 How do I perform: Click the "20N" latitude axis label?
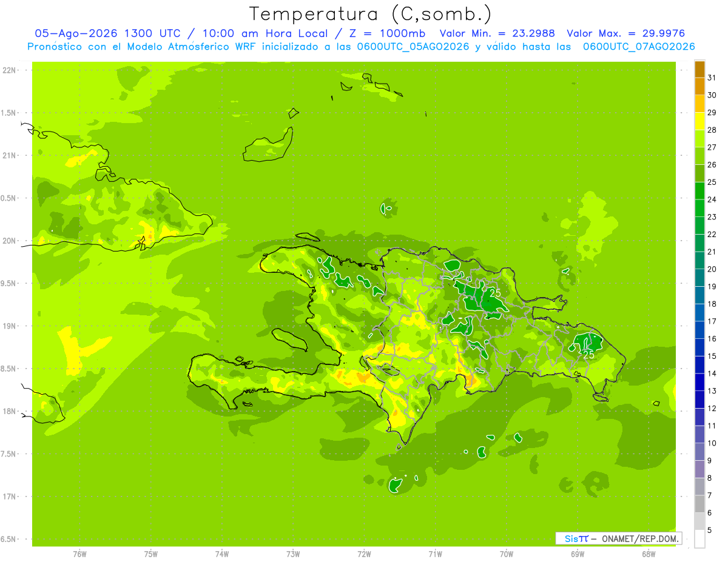(x=8, y=241)
